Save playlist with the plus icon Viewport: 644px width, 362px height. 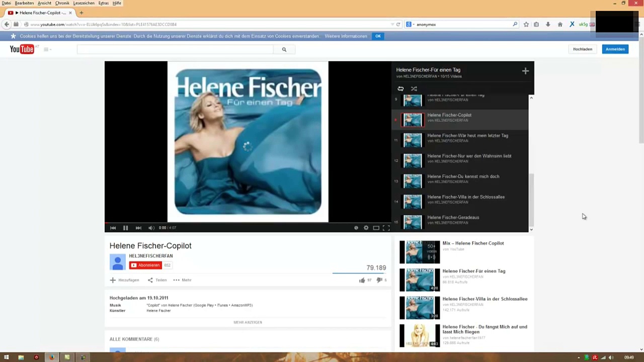[525, 71]
